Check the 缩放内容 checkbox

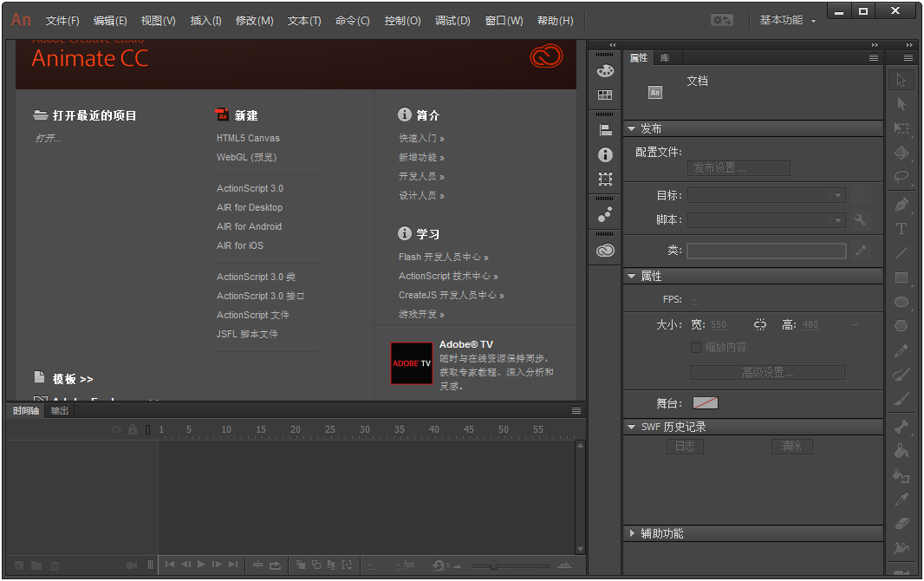tap(696, 348)
